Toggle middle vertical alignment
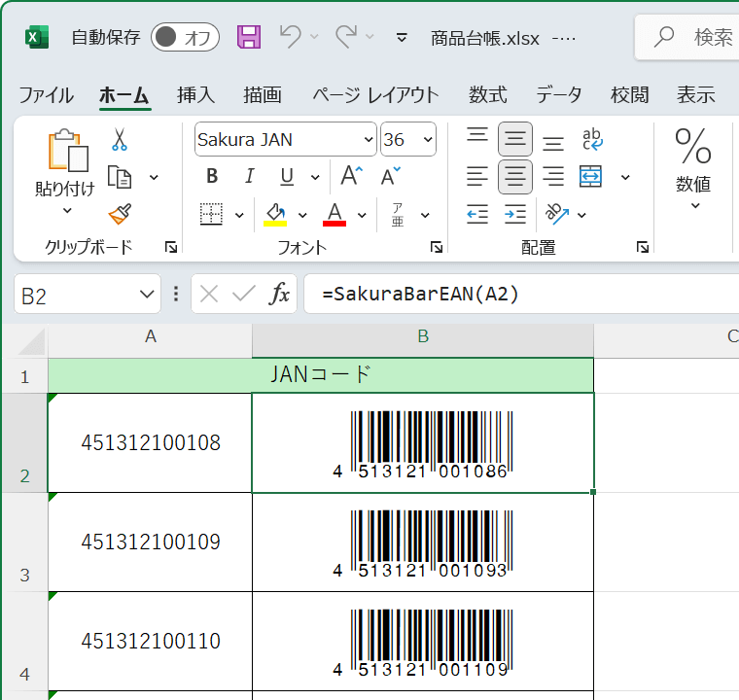This screenshot has height=700, width=739. (x=515, y=139)
